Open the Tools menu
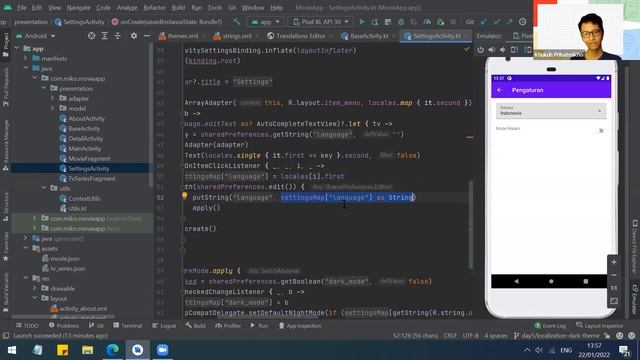The height and width of the screenshot is (360, 640). pos(215,7)
